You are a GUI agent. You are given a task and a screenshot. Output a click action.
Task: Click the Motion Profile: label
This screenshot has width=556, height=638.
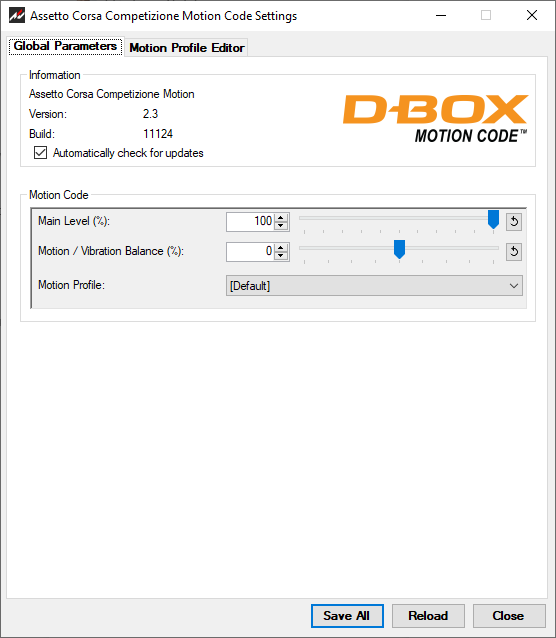71,285
